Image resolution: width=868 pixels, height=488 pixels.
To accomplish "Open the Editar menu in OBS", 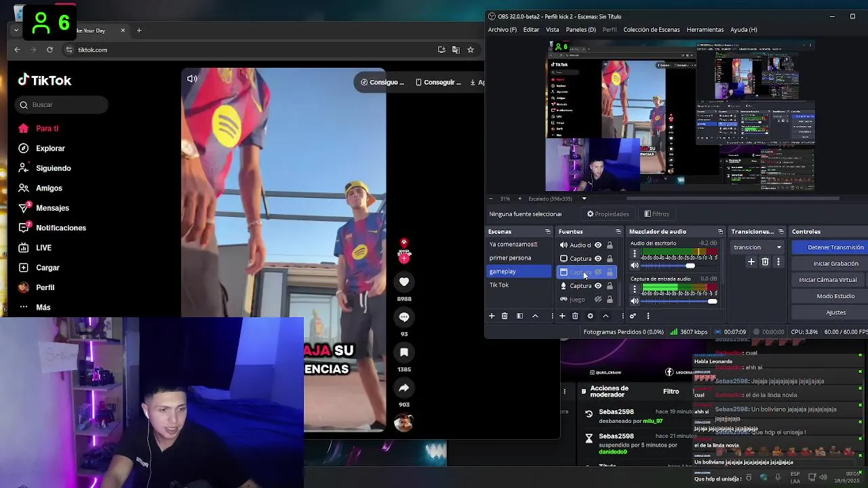I will click(x=531, y=30).
